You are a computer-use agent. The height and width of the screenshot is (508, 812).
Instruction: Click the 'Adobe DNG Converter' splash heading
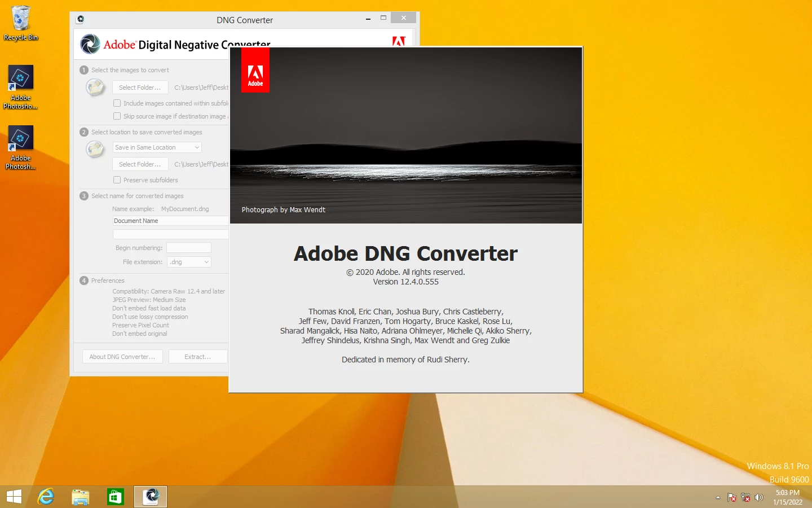coord(405,253)
